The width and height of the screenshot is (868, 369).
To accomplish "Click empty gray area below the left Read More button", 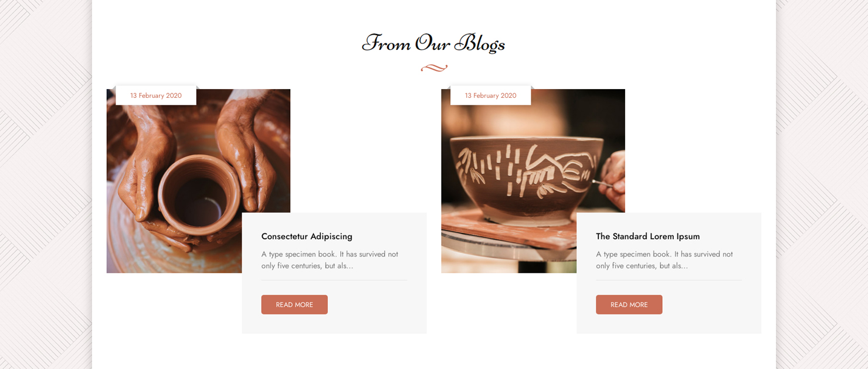I will coord(334,324).
